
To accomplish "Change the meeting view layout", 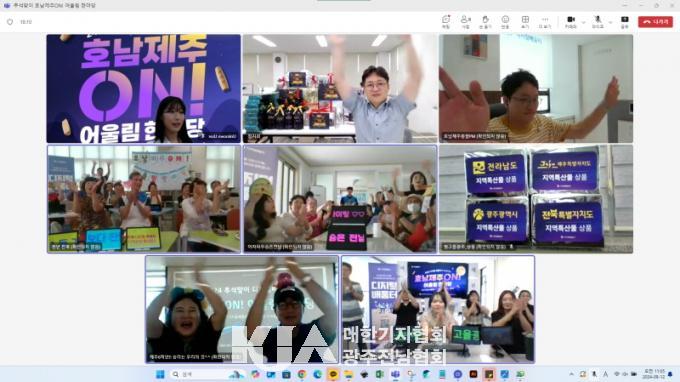I will (x=525, y=21).
